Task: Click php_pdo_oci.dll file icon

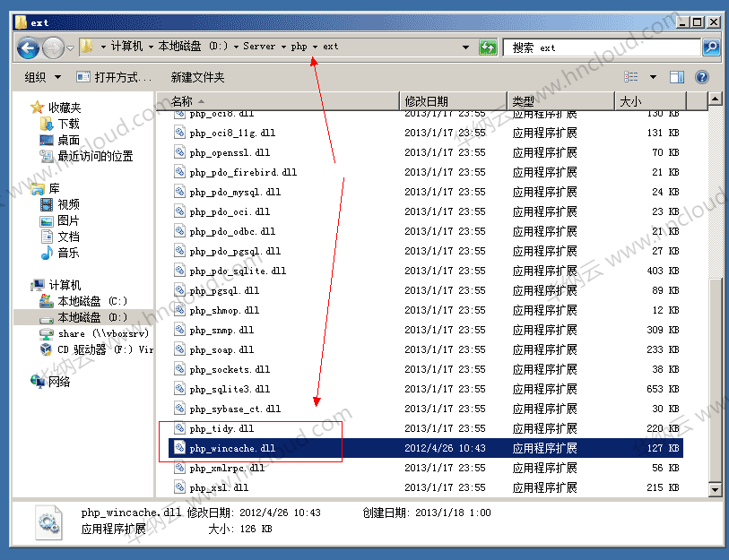Action: (x=179, y=211)
